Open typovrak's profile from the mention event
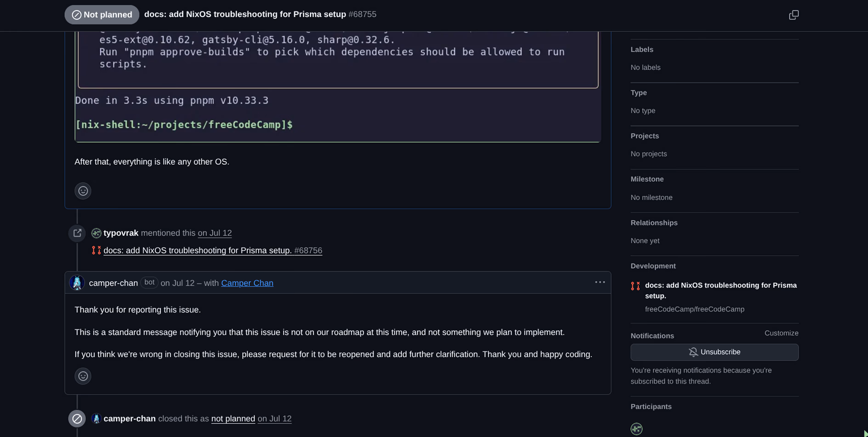 coord(121,233)
